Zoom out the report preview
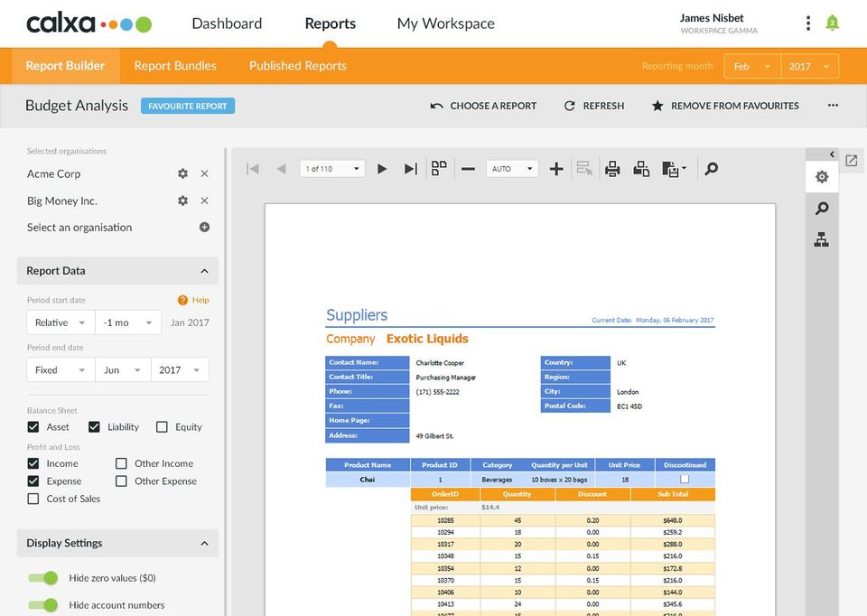This screenshot has width=867, height=616. (469, 169)
